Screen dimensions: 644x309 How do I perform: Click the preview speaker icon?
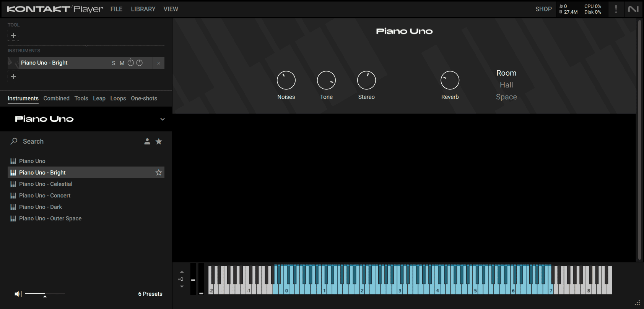tap(18, 294)
